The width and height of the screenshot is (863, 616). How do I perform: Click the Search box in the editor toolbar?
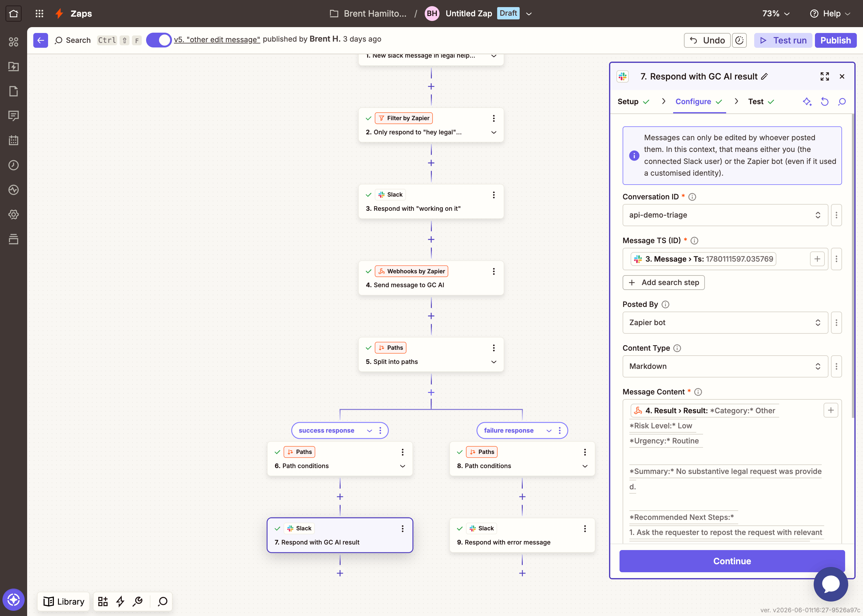click(x=73, y=40)
